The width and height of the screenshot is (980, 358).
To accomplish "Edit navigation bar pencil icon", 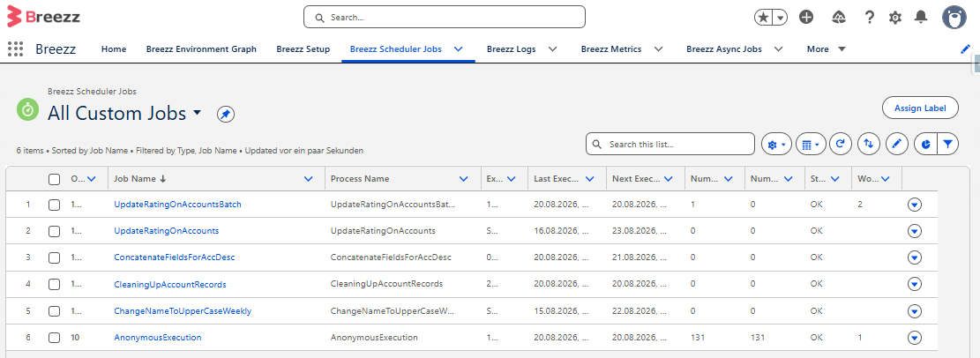I will pos(966,48).
